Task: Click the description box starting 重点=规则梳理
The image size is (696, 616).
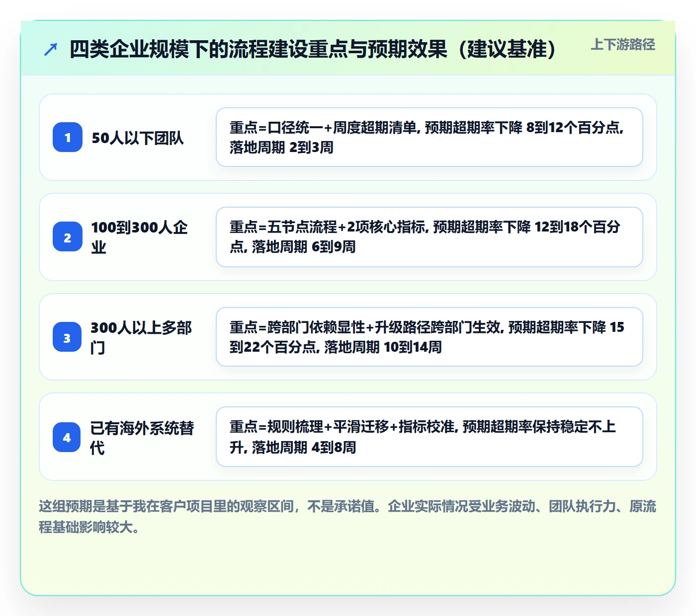Action: tap(430, 437)
